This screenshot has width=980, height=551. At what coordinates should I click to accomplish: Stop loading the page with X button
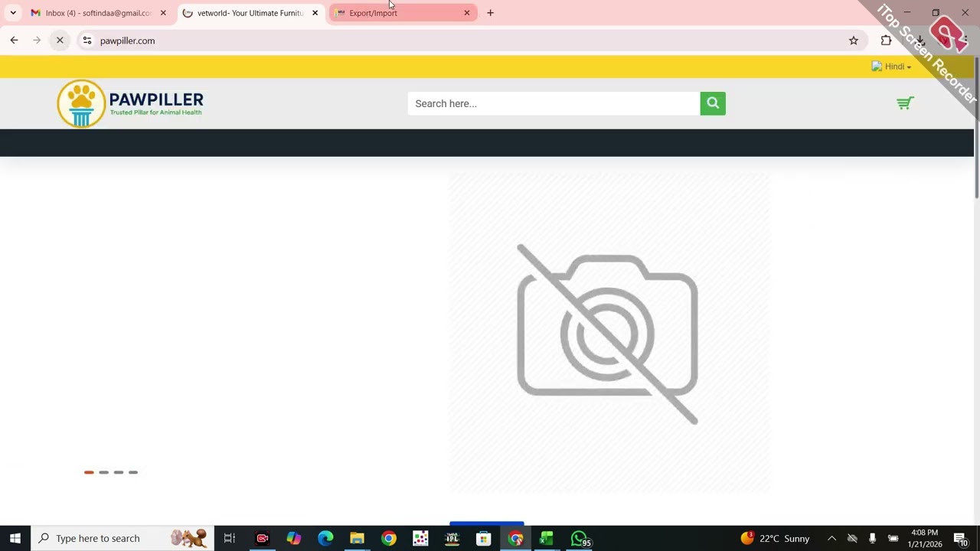tap(60, 41)
